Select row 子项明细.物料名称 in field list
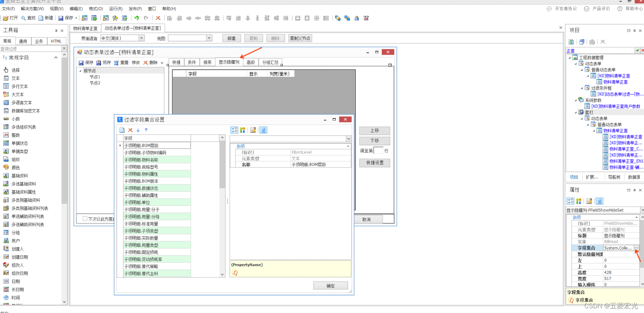The width and height of the screenshot is (644, 313). [x=157, y=160]
